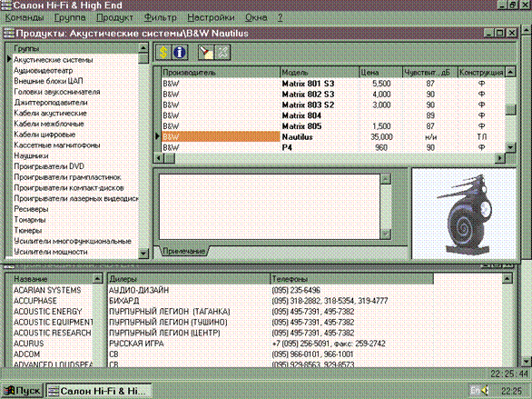Viewport: 532px width, 399px height.
Task: Click the Пуск start button
Action: [x=22, y=391]
